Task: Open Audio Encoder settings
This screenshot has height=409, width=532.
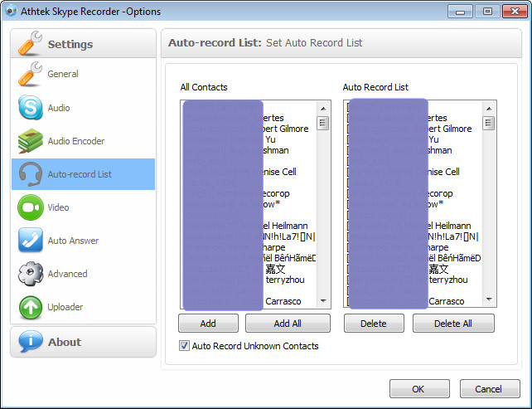Action: [83, 141]
